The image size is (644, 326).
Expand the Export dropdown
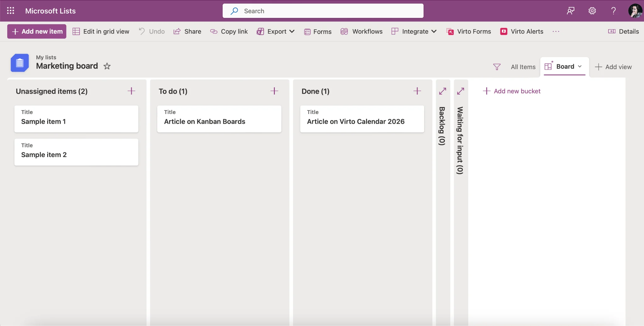coord(276,31)
